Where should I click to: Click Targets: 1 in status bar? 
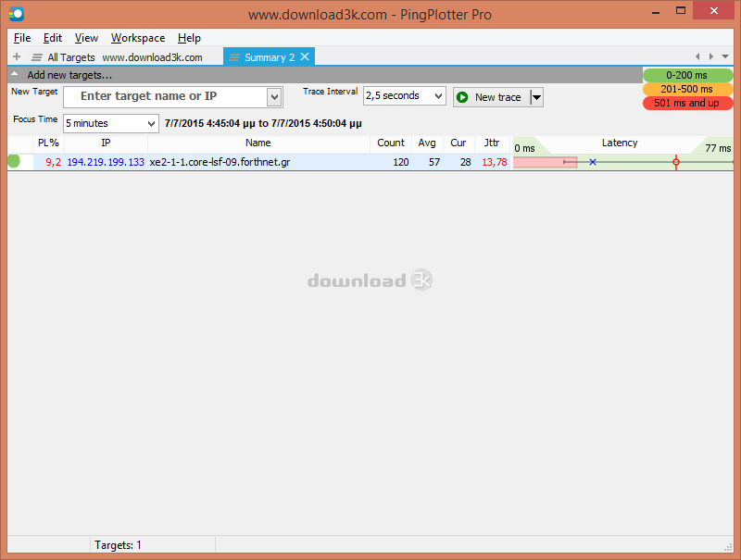tap(118, 545)
